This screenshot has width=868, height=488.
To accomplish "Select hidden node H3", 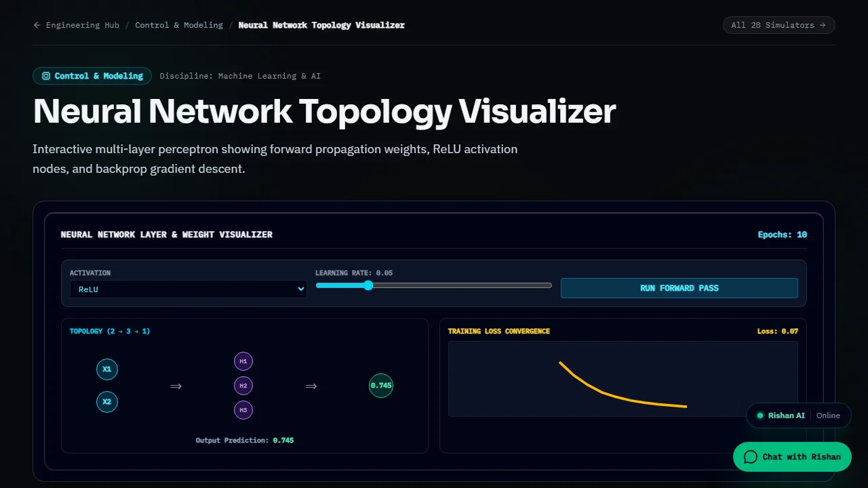I will pyautogui.click(x=243, y=410).
